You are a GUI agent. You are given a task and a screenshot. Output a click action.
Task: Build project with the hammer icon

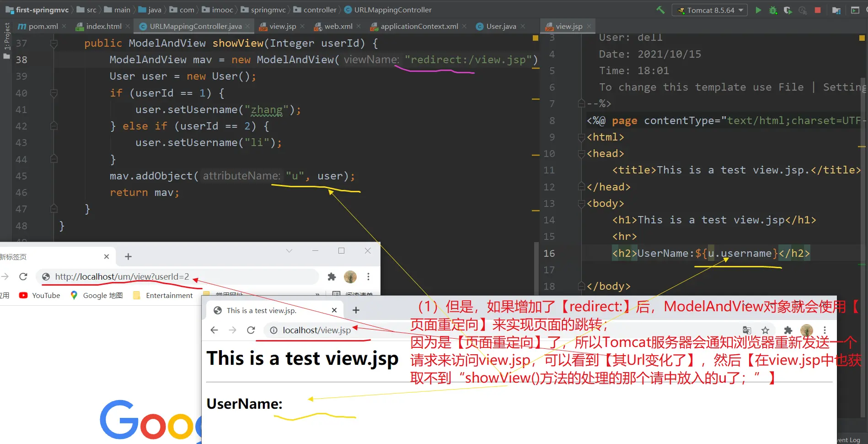point(660,10)
